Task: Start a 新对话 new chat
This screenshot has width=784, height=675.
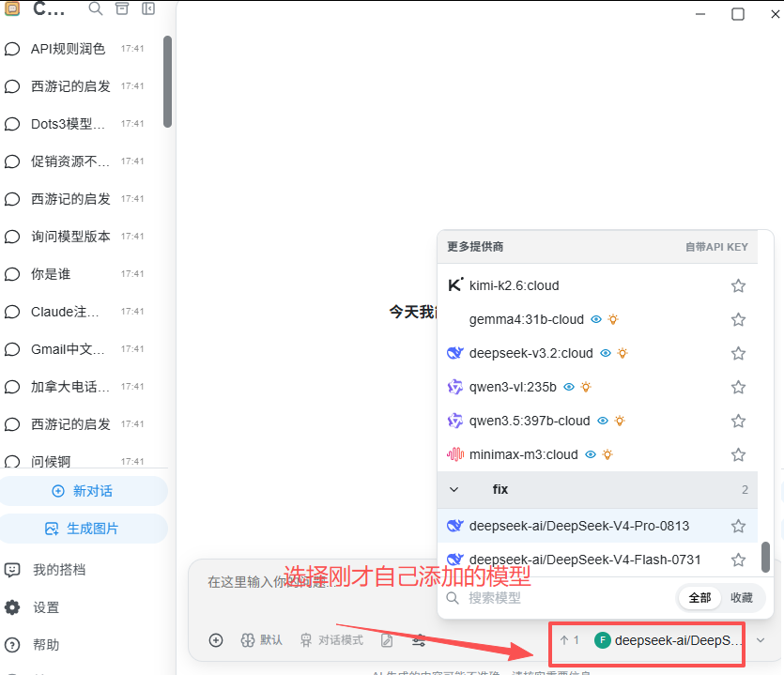Action: pyautogui.click(x=83, y=491)
